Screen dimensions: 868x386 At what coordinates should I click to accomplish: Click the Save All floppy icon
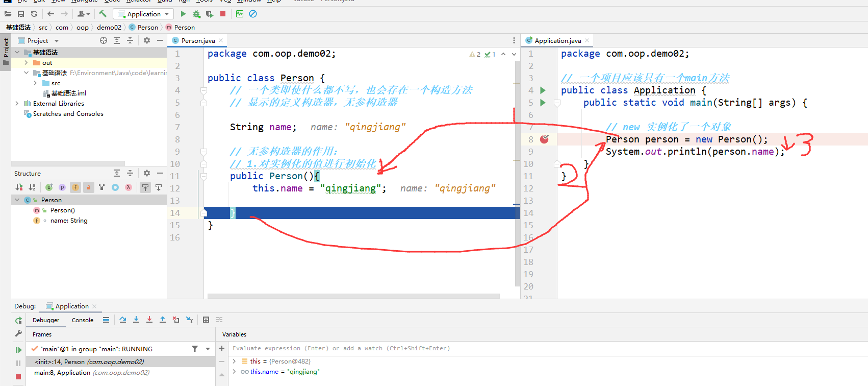21,14
